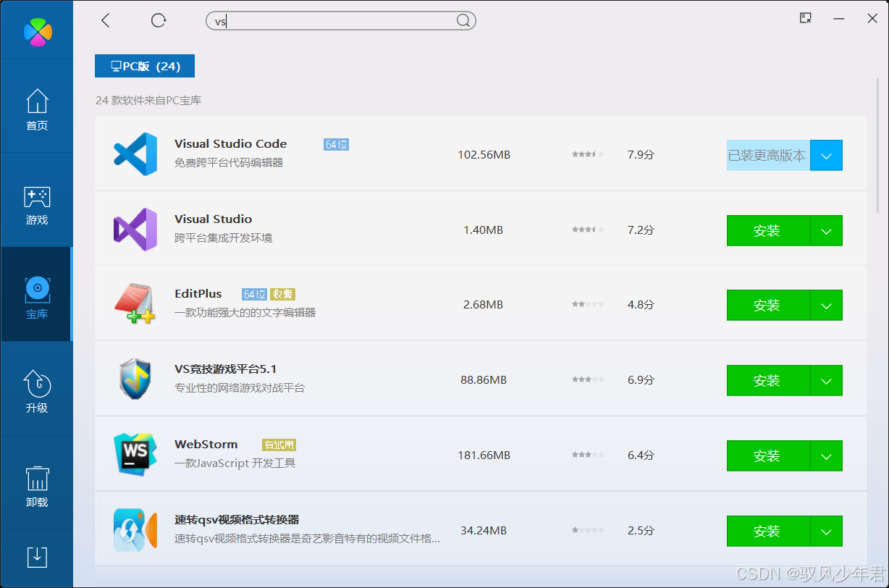Image resolution: width=889 pixels, height=588 pixels.
Task: Open the downloads icon at sidebar bottom
Action: (x=37, y=556)
